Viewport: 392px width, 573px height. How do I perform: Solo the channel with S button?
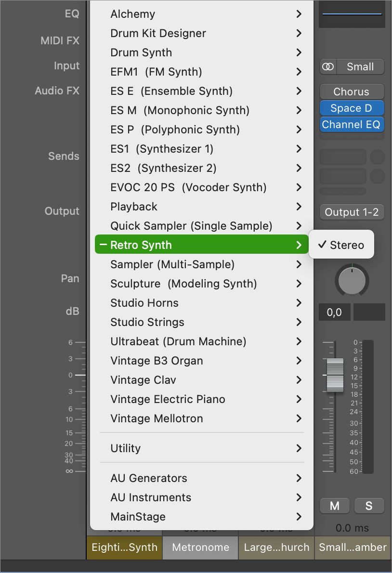tap(369, 506)
